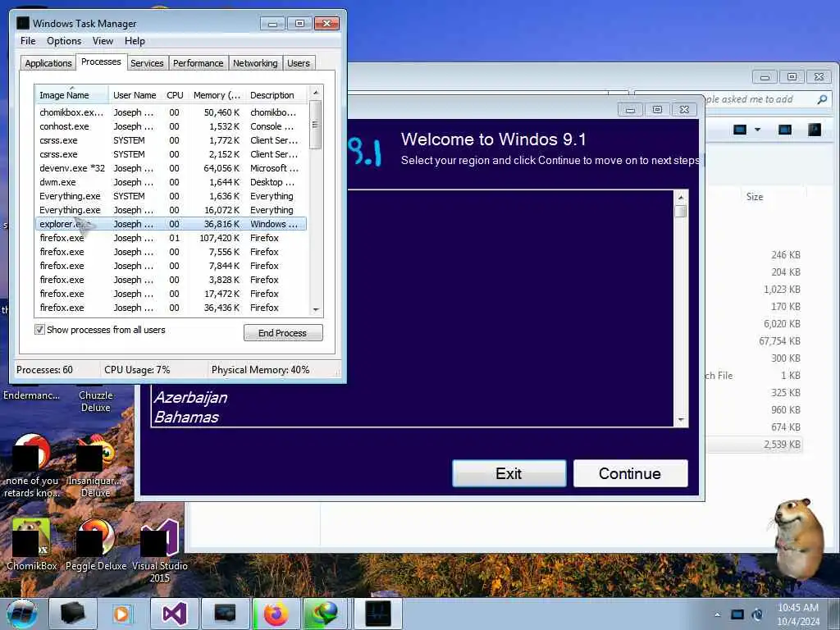Sort processes by Memory column
Screen dimensions: 840x630
click(x=217, y=95)
